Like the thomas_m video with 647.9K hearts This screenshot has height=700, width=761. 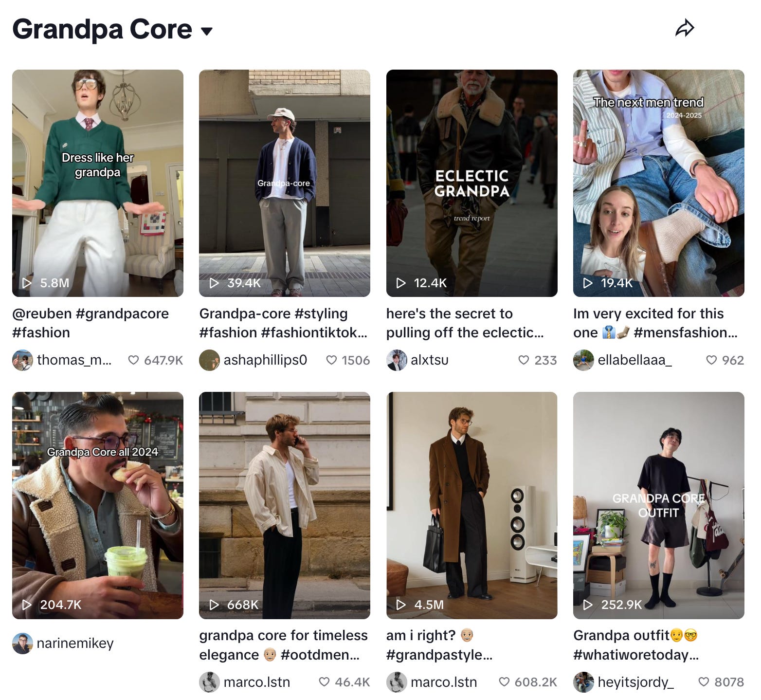[133, 360]
